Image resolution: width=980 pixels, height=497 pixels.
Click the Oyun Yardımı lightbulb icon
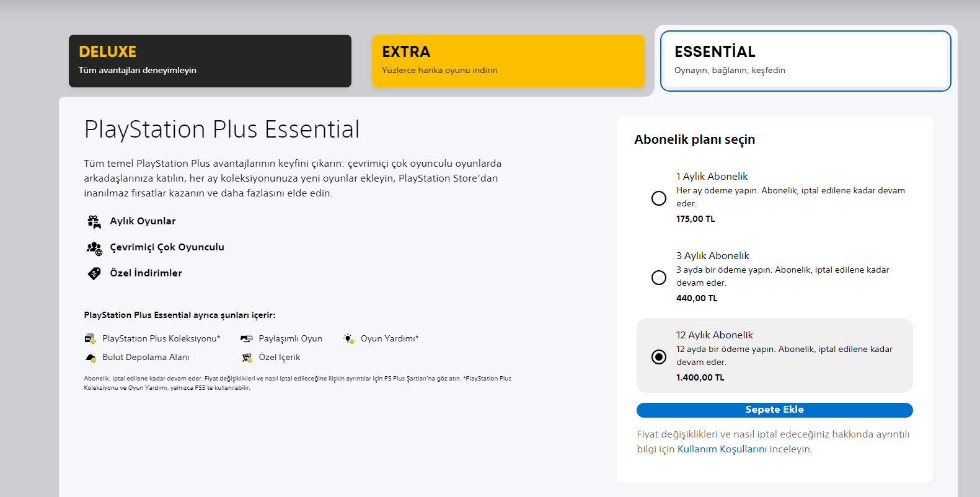(349, 338)
